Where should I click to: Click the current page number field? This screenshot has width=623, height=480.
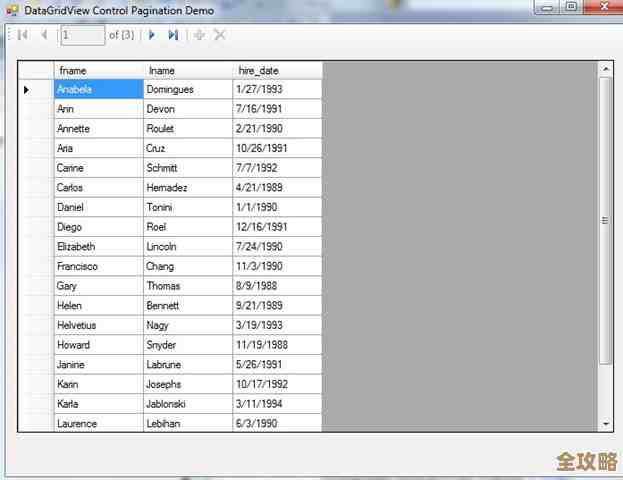[81, 35]
